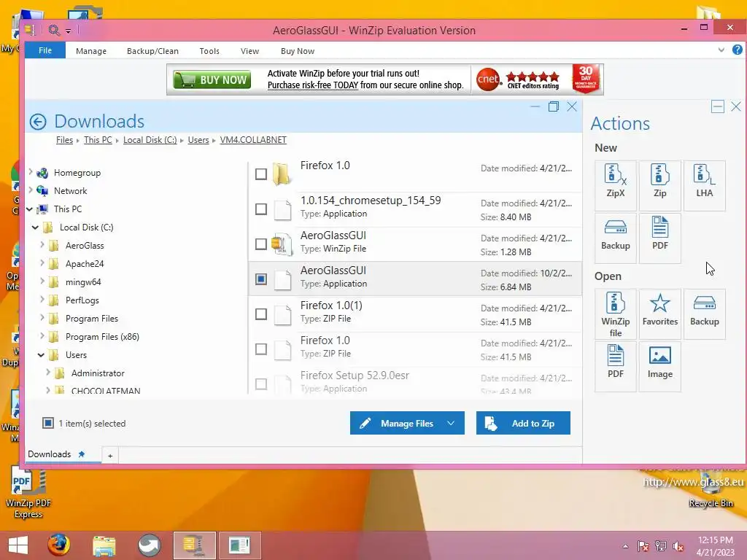This screenshot has height=560, width=747.
Task: Open the File menu tab
Action: 45,50
